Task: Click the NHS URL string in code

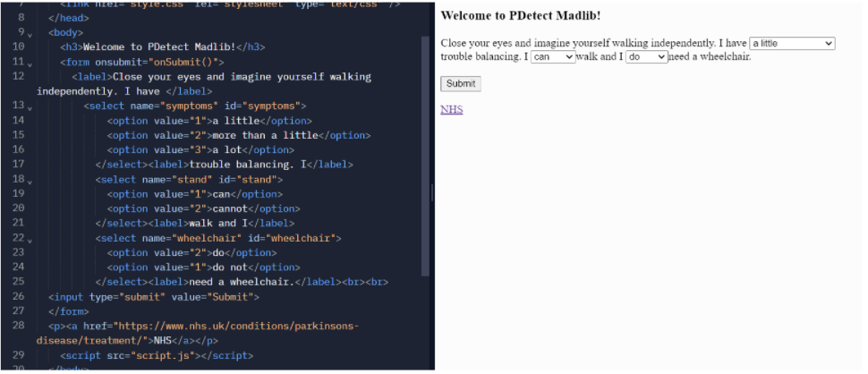Action: [x=198, y=333]
